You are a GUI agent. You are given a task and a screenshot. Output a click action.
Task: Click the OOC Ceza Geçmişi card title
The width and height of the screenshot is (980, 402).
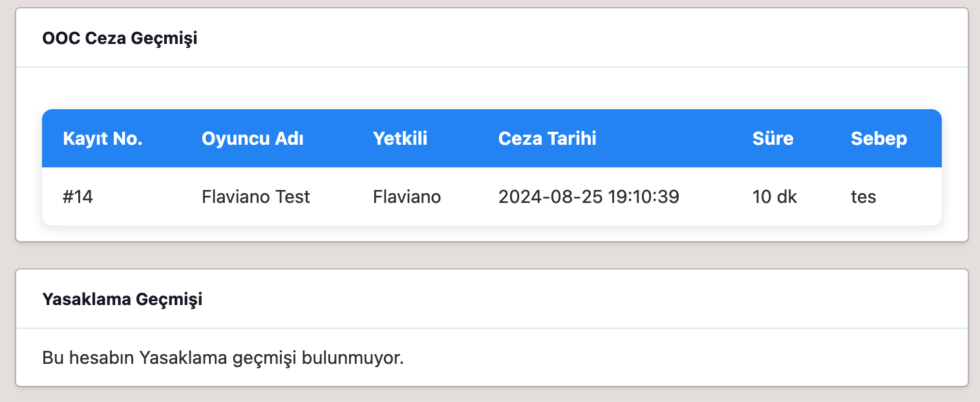point(120,38)
